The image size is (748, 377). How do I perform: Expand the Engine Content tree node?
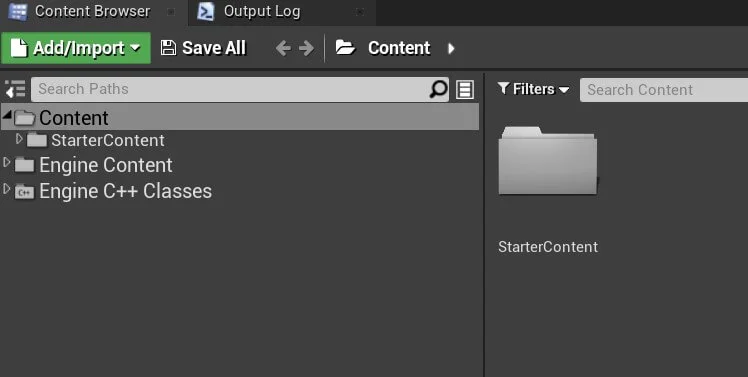(x=7, y=163)
